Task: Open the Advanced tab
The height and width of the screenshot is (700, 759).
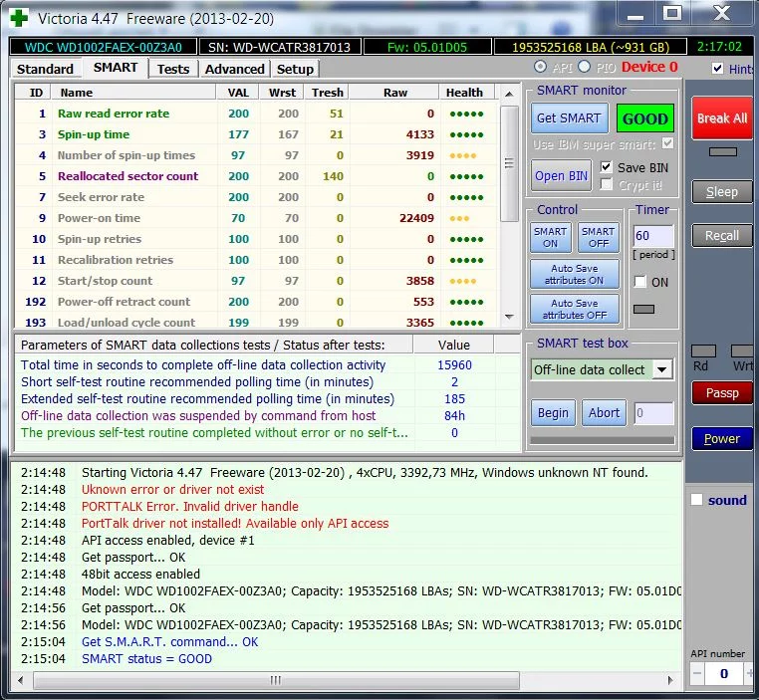Action: (234, 69)
